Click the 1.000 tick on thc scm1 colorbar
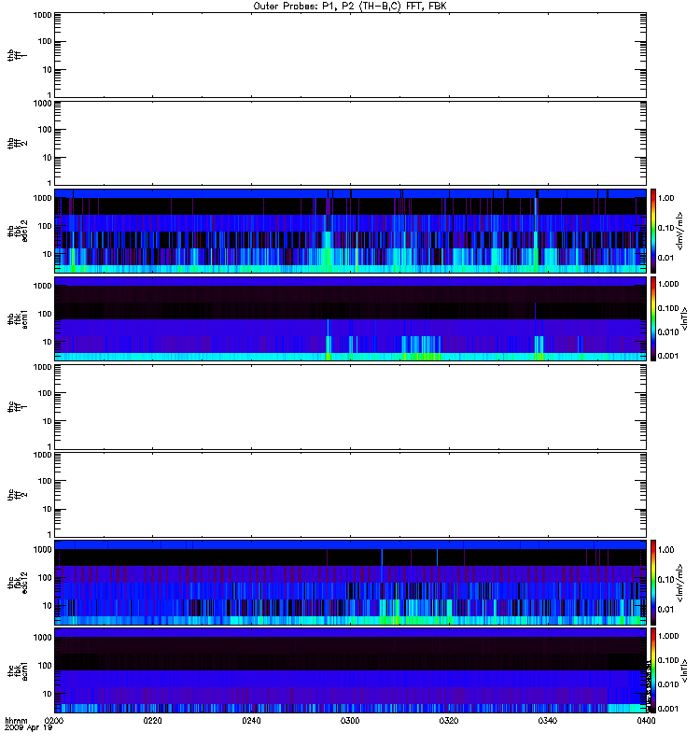The image size is (700, 747). [x=668, y=636]
